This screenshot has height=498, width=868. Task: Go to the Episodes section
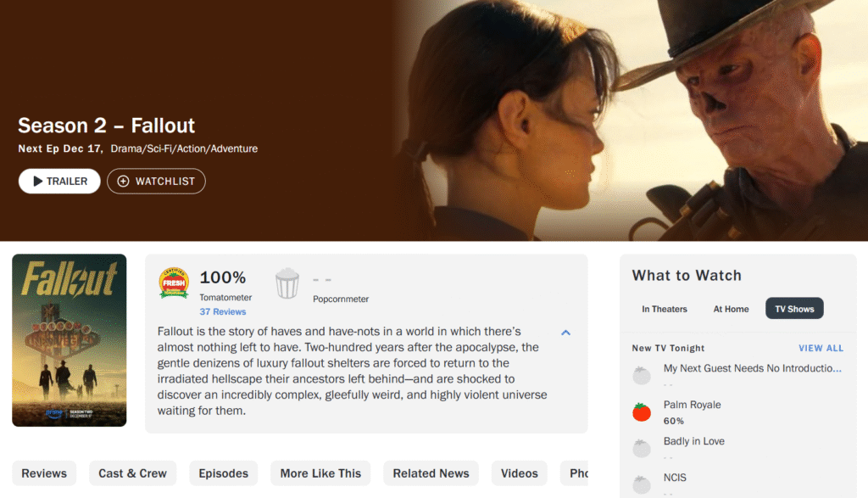[x=223, y=473]
